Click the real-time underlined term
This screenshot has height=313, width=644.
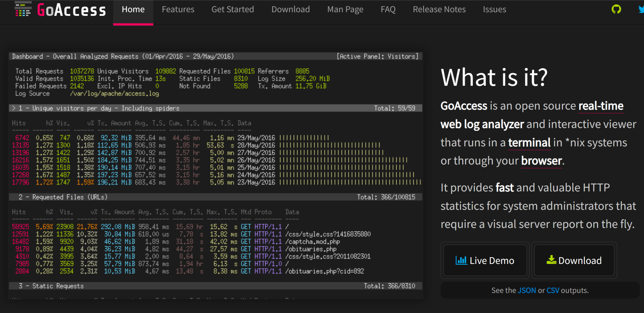[601, 106]
